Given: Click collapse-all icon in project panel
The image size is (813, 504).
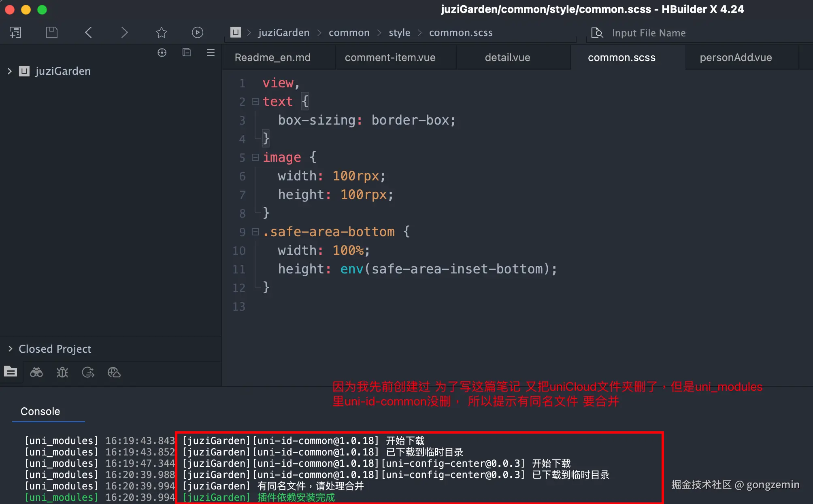Looking at the screenshot, I should (186, 53).
